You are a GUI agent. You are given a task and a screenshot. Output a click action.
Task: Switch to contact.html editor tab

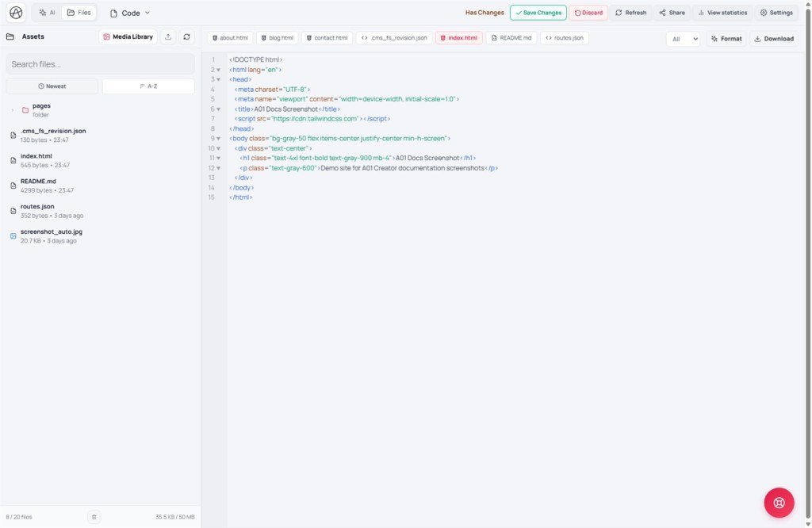pos(327,38)
